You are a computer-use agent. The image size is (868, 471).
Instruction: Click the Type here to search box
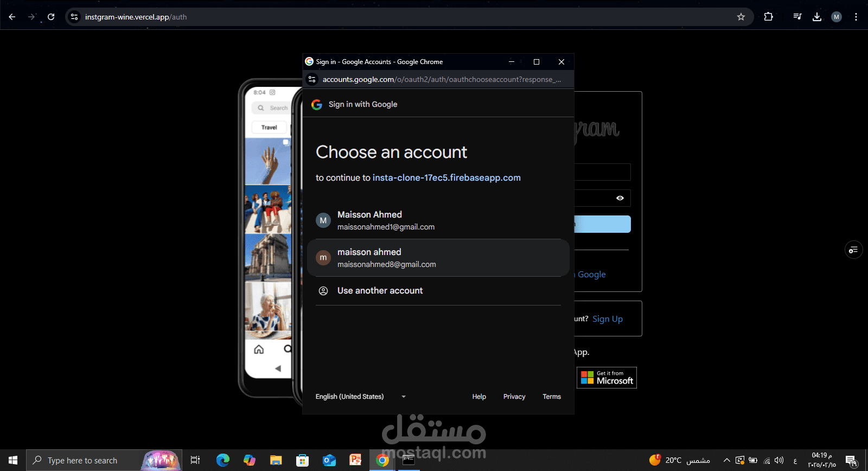coord(104,460)
